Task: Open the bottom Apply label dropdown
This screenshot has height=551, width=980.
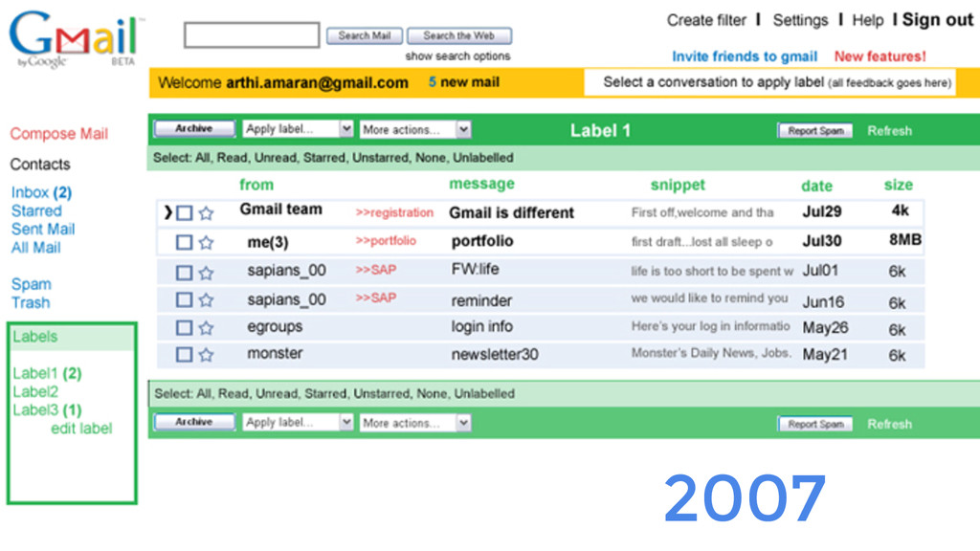Action: [x=299, y=422]
